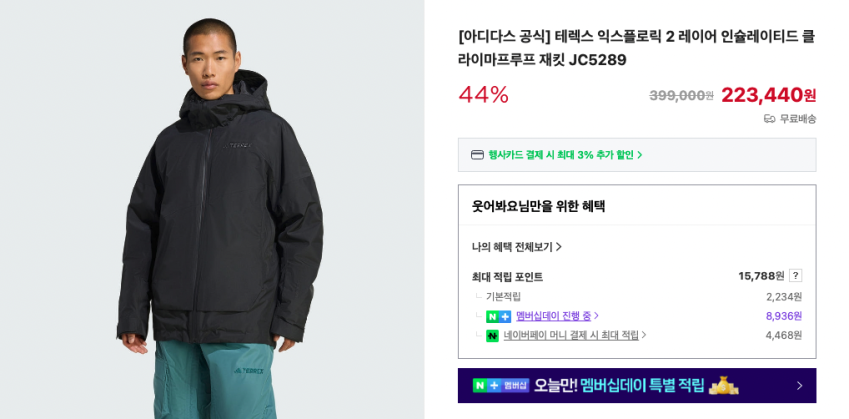
Task: Click the discounted price 223,440원
Action: click(768, 95)
